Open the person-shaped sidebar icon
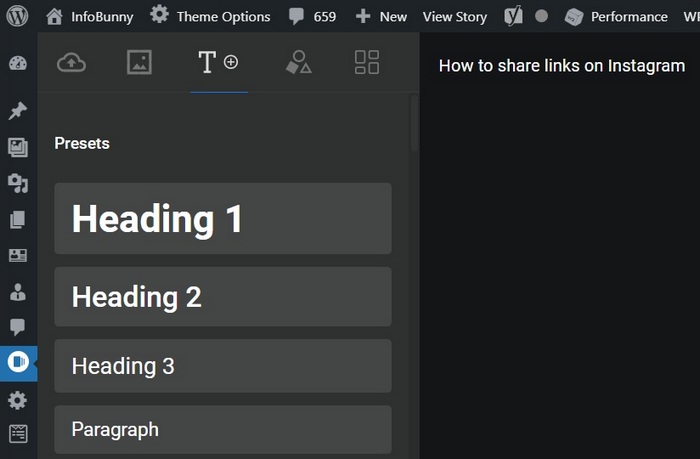This screenshot has height=459, width=700. click(x=18, y=292)
